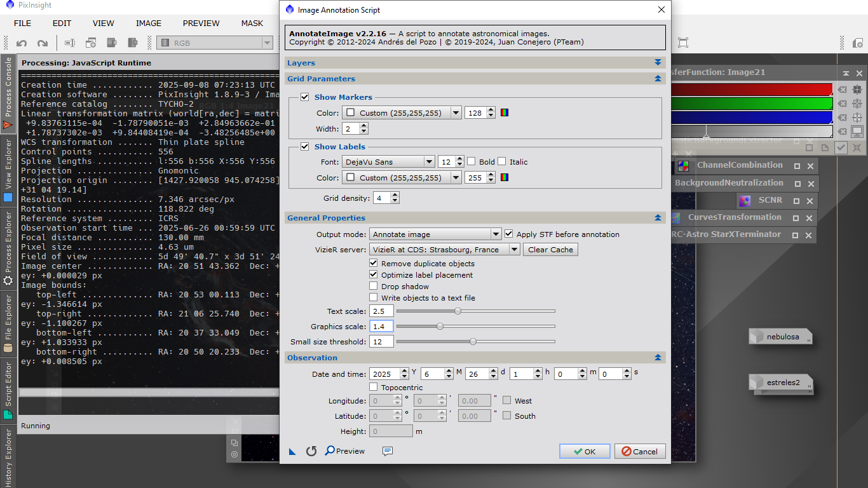
Task: Open the documentation speech-bubble icon
Action: [x=388, y=451]
